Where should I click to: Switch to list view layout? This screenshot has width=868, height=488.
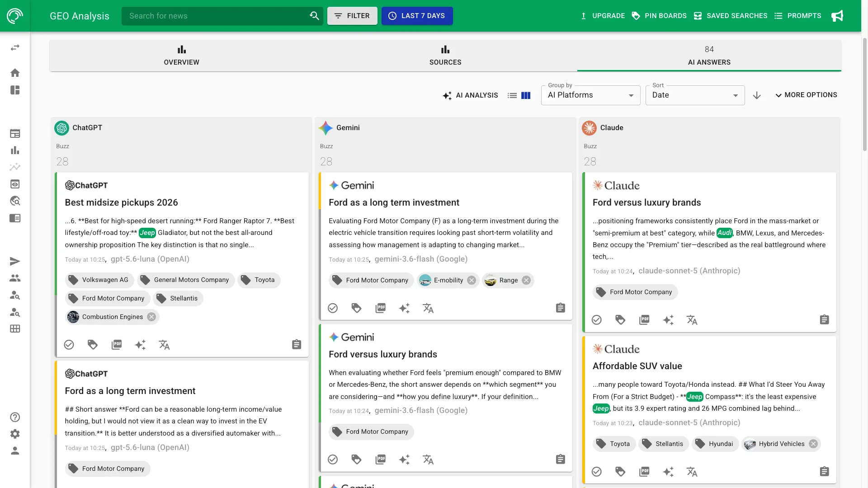coord(512,95)
